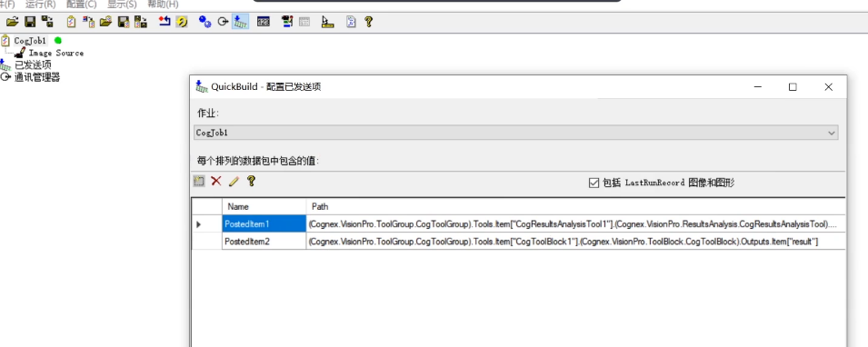
Task: Save the selected job with disk-clipboard icon
Action: pos(124,22)
